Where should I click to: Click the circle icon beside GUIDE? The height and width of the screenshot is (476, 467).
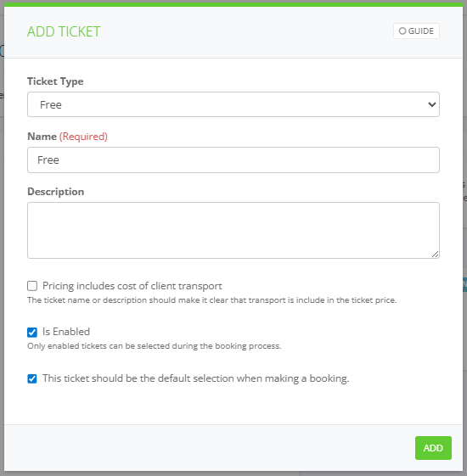click(402, 31)
